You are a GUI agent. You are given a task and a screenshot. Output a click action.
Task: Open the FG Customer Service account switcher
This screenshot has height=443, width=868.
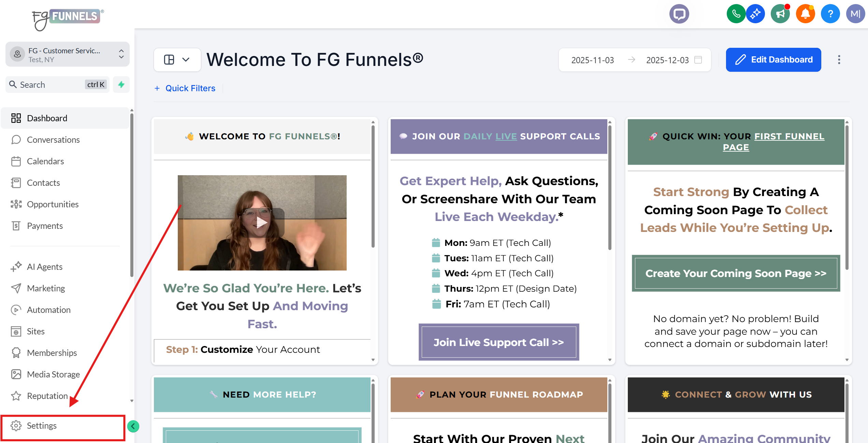click(67, 55)
